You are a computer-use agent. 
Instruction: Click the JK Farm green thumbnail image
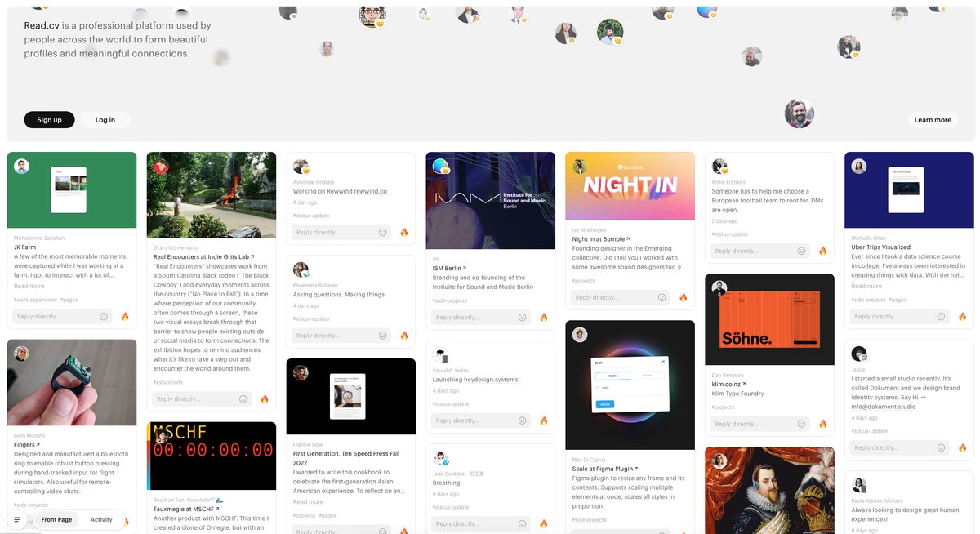tap(72, 190)
